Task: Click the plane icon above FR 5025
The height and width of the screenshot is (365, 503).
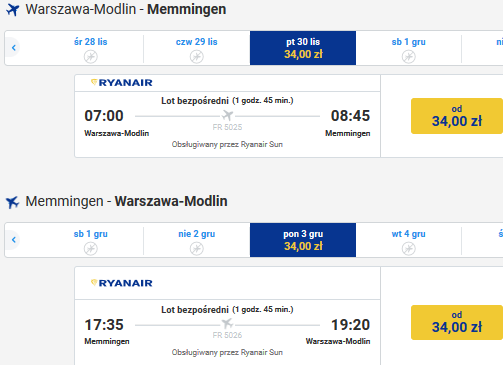Action: (227, 115)
